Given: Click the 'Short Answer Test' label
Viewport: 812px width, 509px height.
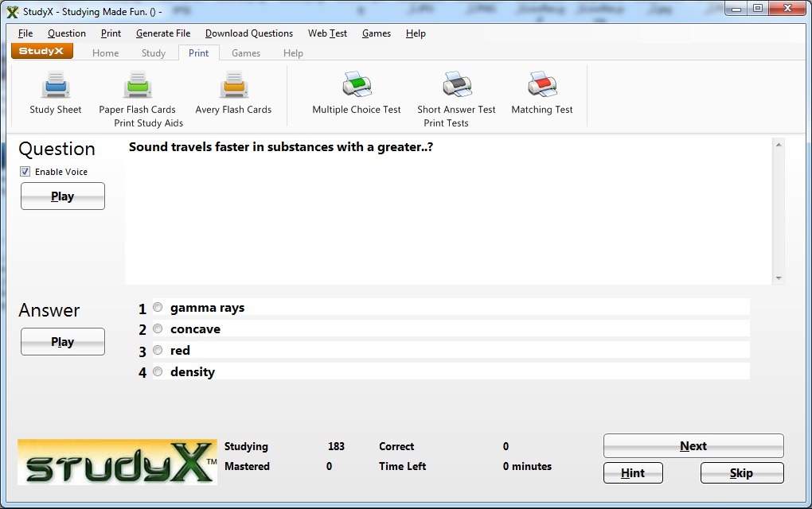Looking at the screenshot, I should (x=457, y=110).
